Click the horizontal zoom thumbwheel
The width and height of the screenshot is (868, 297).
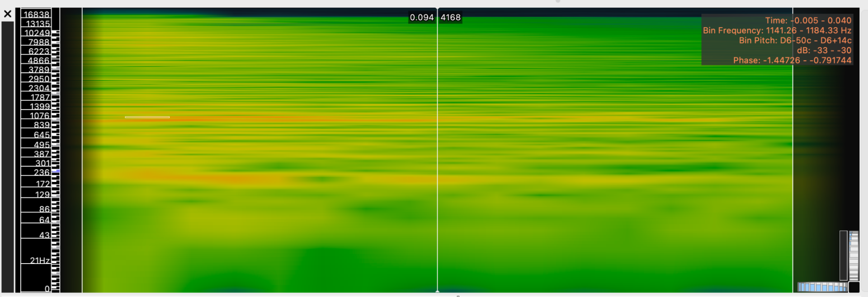[x=822, y=287]
